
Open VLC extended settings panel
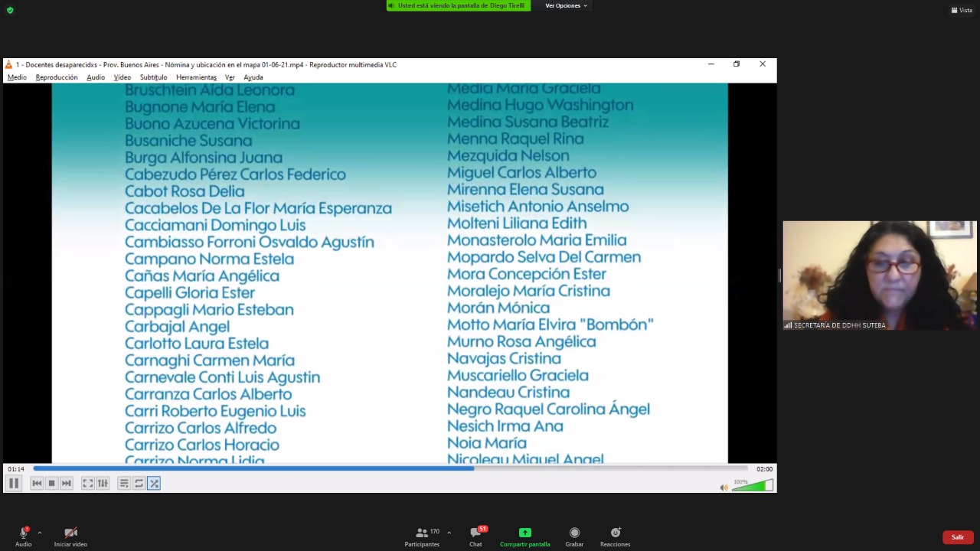(103, 483)
